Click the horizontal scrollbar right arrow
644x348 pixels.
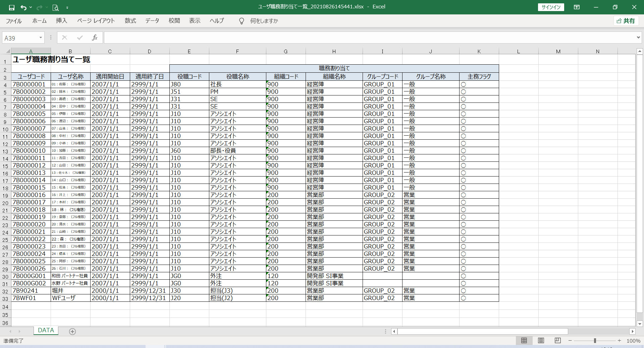pos(633,331)
